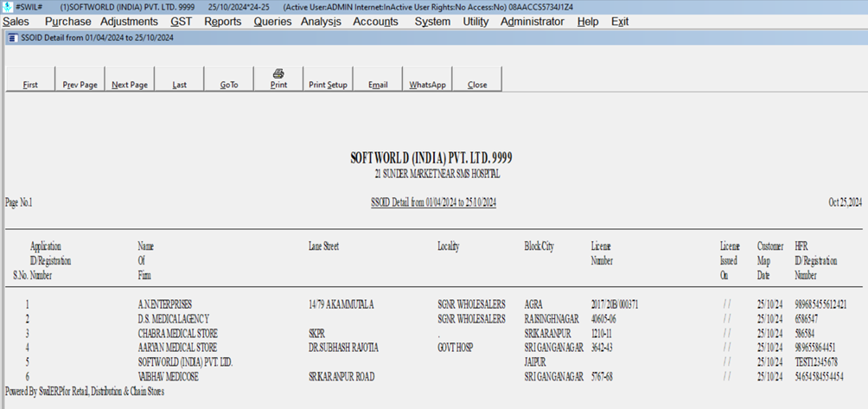Screen dimensions: 868x409
Task: Open the Reports menu
Action: (222, 22)
